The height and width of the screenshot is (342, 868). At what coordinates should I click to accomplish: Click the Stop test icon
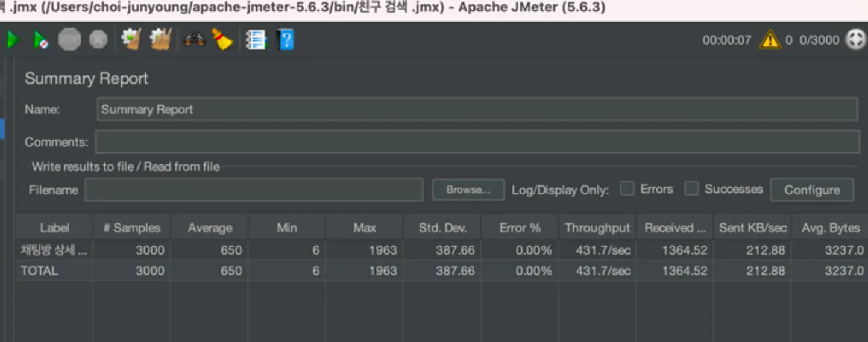click(x=69, y=40)
